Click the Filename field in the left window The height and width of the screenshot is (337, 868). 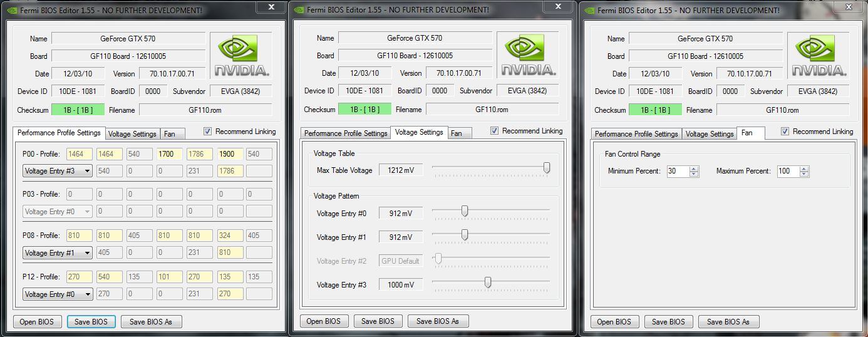(205, 110)
